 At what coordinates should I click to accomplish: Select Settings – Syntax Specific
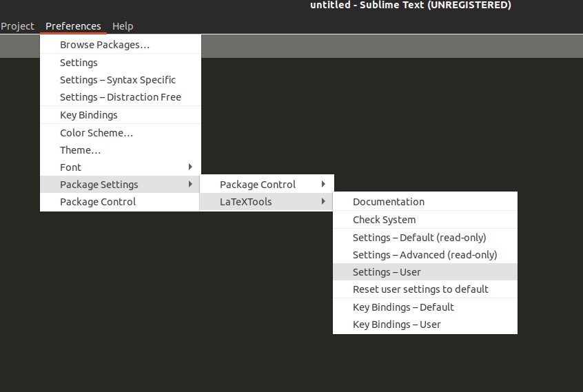(x=121, y=80)
